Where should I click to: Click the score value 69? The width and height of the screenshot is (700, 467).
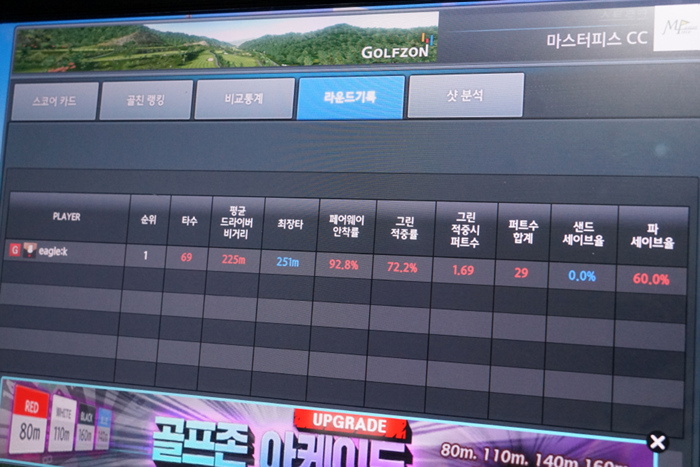click(186, 257)
